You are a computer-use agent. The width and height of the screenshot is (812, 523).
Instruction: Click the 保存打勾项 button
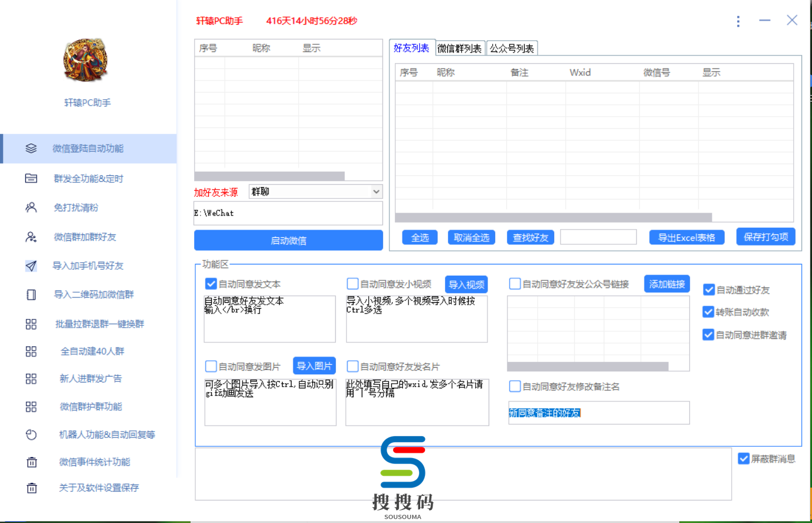click(x=766, y=237)
